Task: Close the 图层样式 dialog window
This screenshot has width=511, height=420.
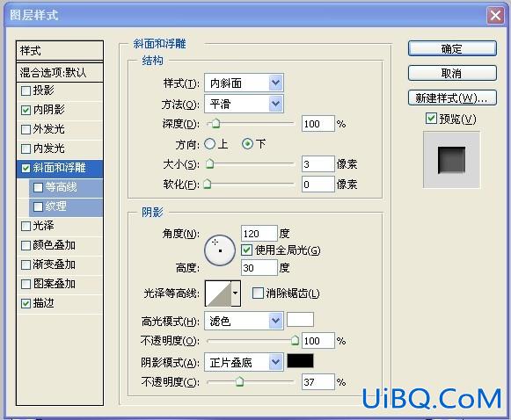Action: [x=495, y=15]
